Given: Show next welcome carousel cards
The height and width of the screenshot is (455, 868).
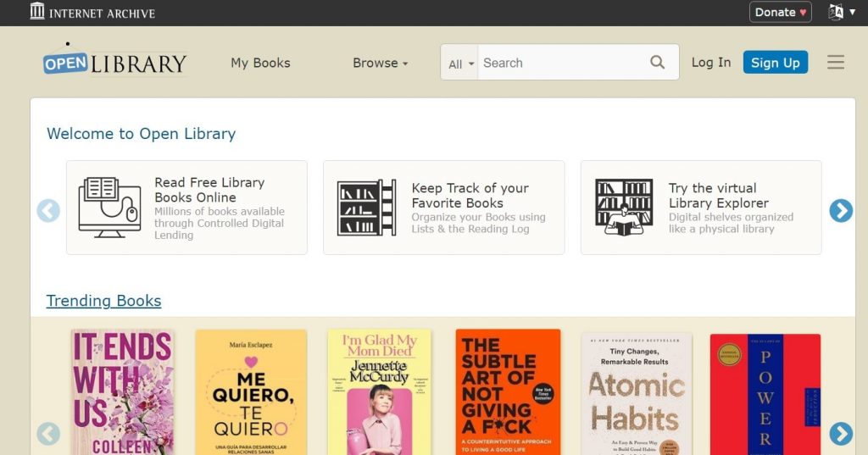Looking at the screenshot, I should (840, 210).
